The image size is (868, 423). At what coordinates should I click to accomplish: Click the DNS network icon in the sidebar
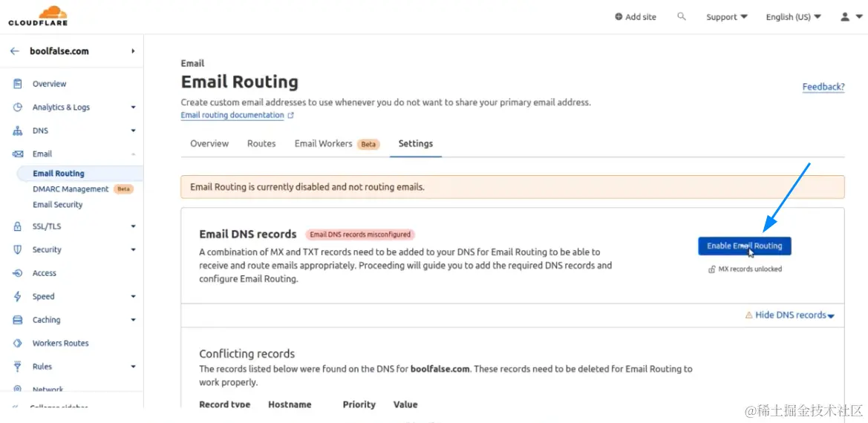[x=18, y=131]
